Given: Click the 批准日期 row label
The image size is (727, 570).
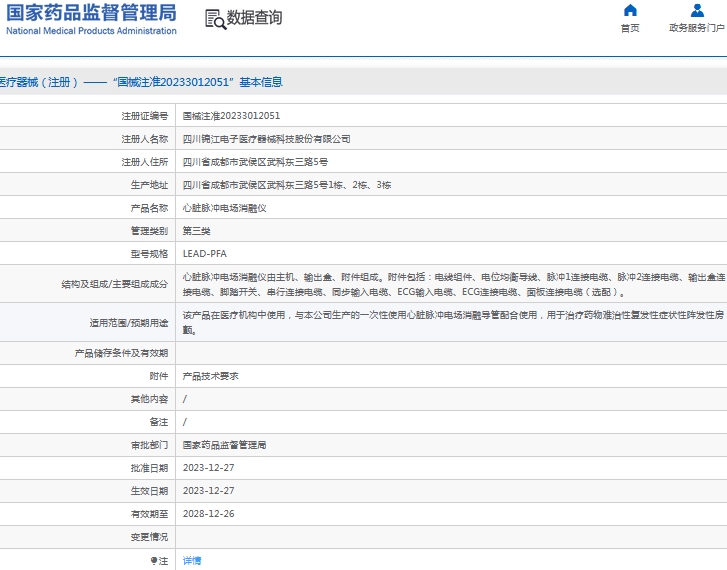Looking at the screenshot, I should [x=149, y=468].
